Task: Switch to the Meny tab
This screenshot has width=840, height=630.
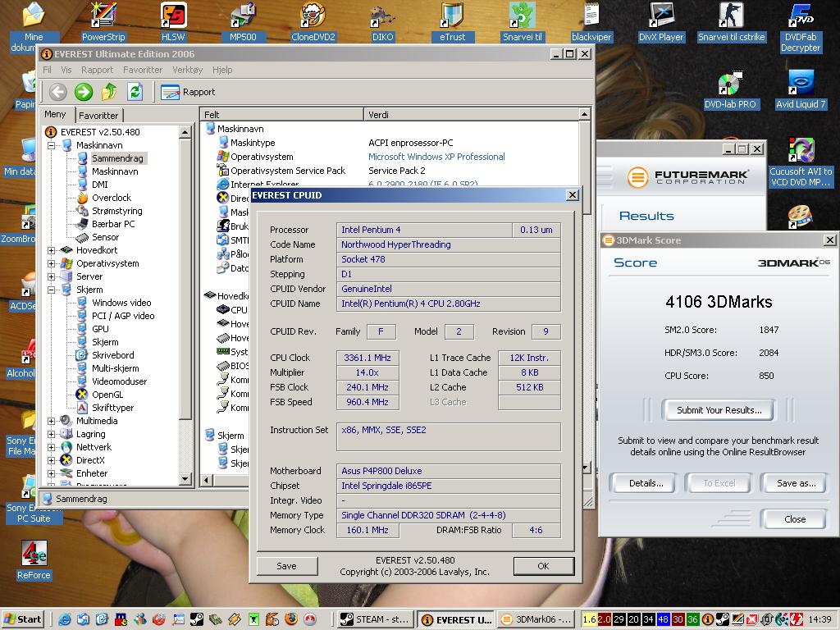Action: (55, 114)
